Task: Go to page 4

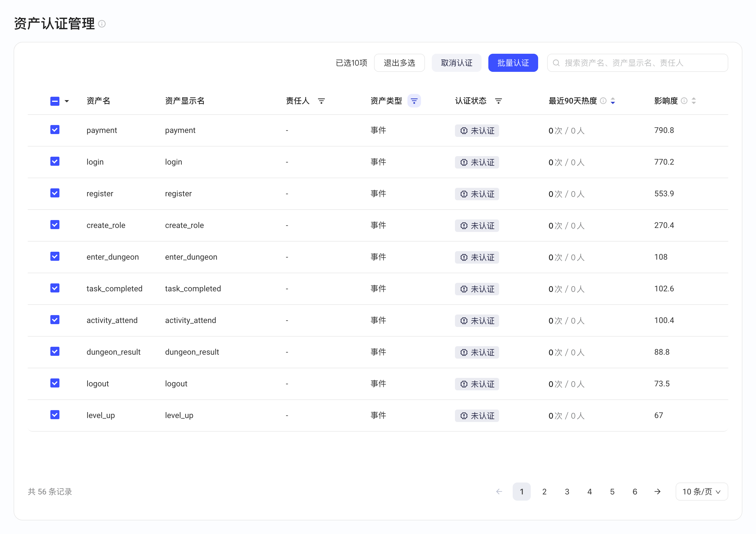Action: pyautogui.click(x=589, y=492)
